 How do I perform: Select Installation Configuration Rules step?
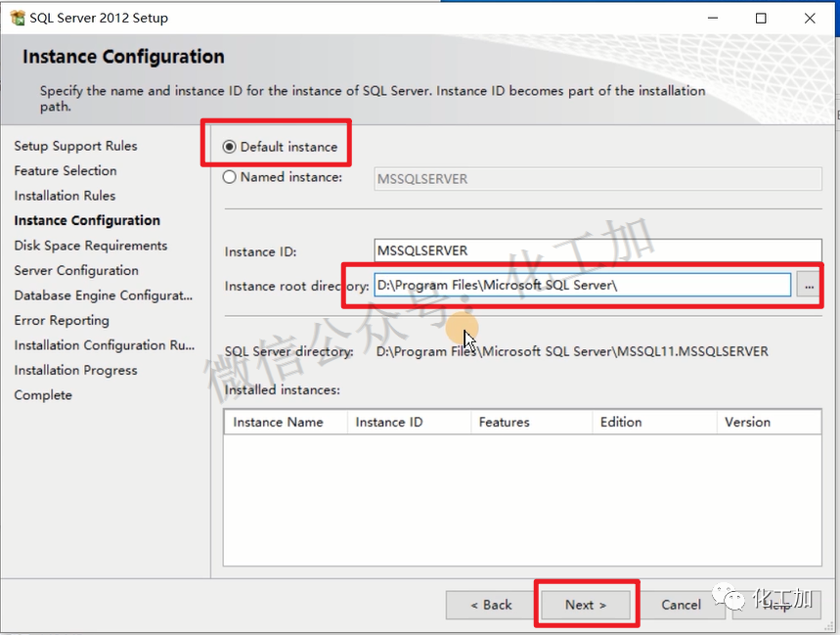105,345
